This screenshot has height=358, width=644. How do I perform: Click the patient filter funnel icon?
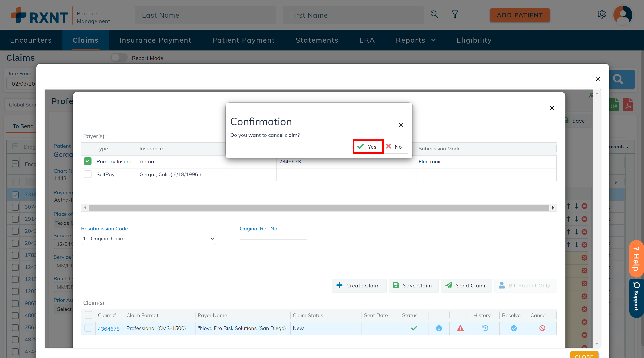click(455, 14)
